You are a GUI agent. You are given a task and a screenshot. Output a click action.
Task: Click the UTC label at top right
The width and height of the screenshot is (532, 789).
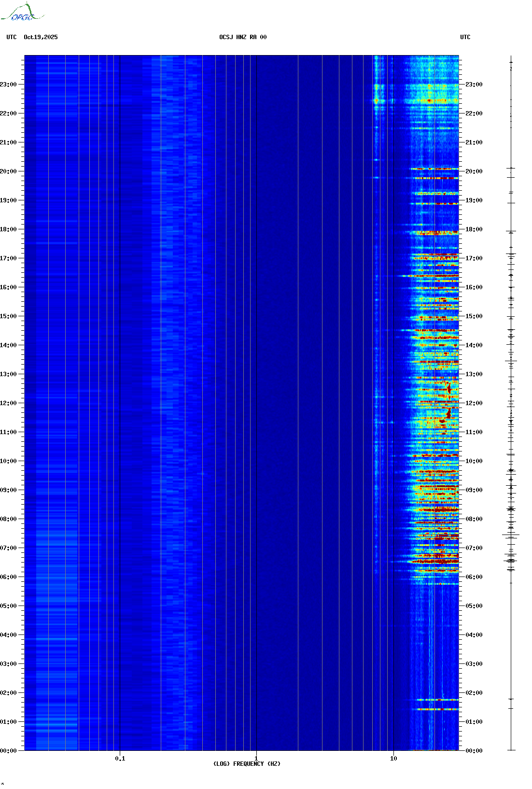465,37
